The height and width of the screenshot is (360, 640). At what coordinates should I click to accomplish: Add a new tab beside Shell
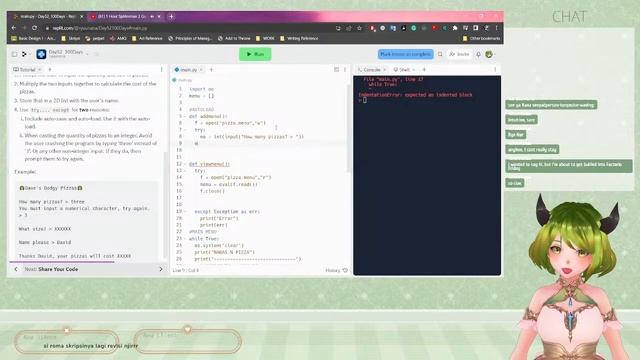[424, 70]
